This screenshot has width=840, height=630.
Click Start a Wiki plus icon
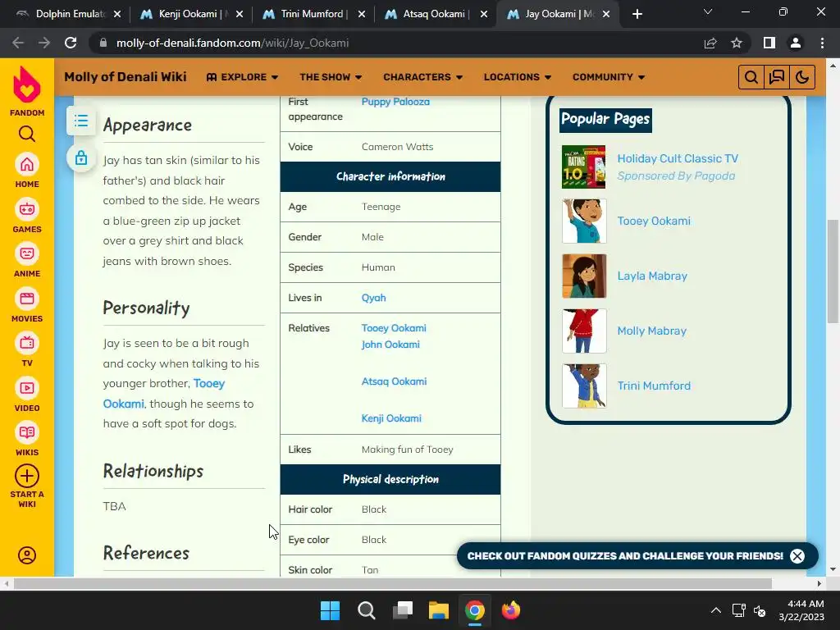pyautogui.click(x=27, y=477)
